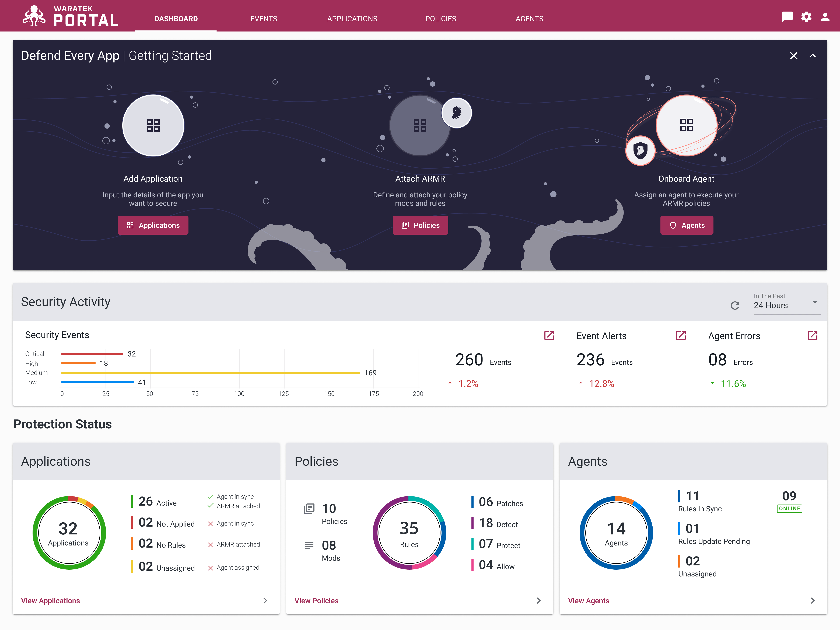The width and height of the screenshot is (840, 630).
Task: Click the Policies button
Action: (x=420, y=225)
